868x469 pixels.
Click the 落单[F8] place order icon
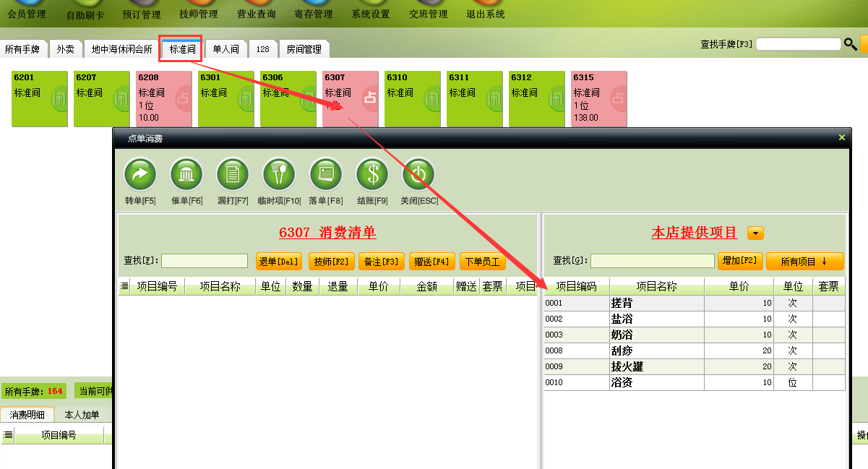click(325, 175)
